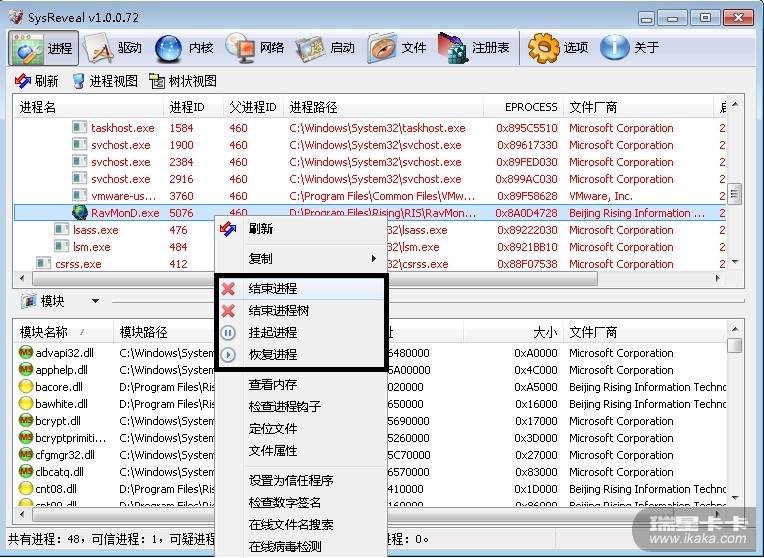Click the pause icon beside 挂起进程
This screenshot has width=764, height=558.
tap(228, 333)
